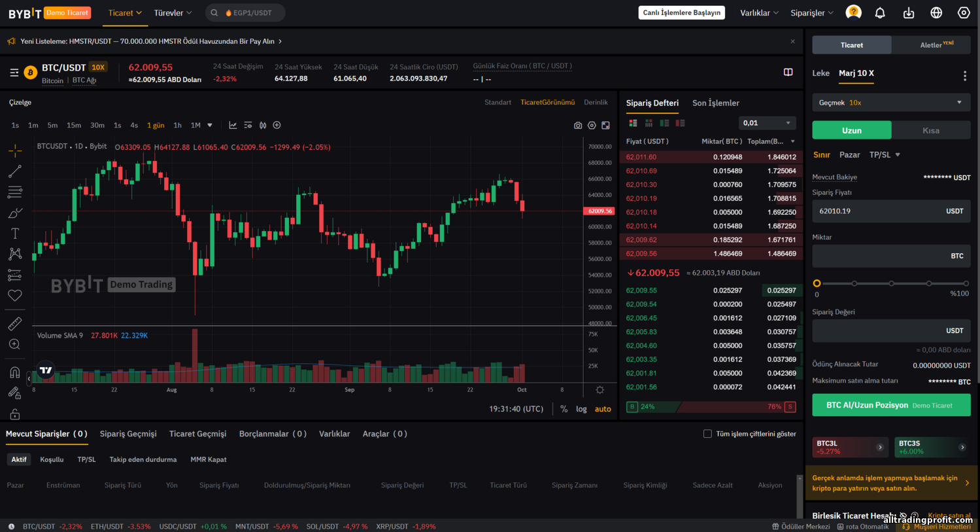Activate the zoom in tool
The width and height of the screenshot is (980, 532).
(15, 344)
